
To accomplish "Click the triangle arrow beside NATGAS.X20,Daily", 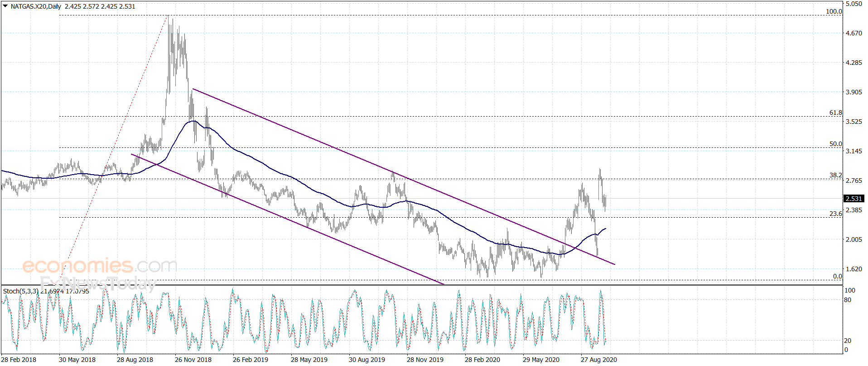I will tap(5, 6).
